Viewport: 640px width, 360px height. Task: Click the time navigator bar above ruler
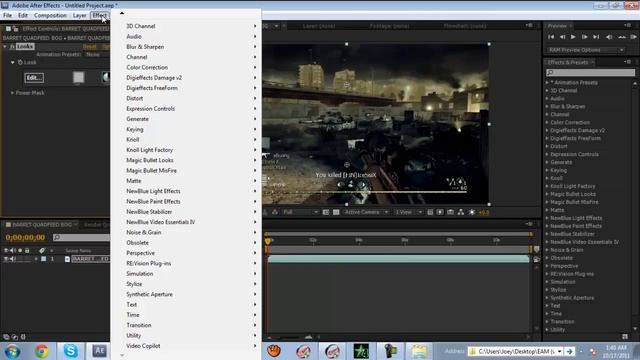(x=399, y=234)
